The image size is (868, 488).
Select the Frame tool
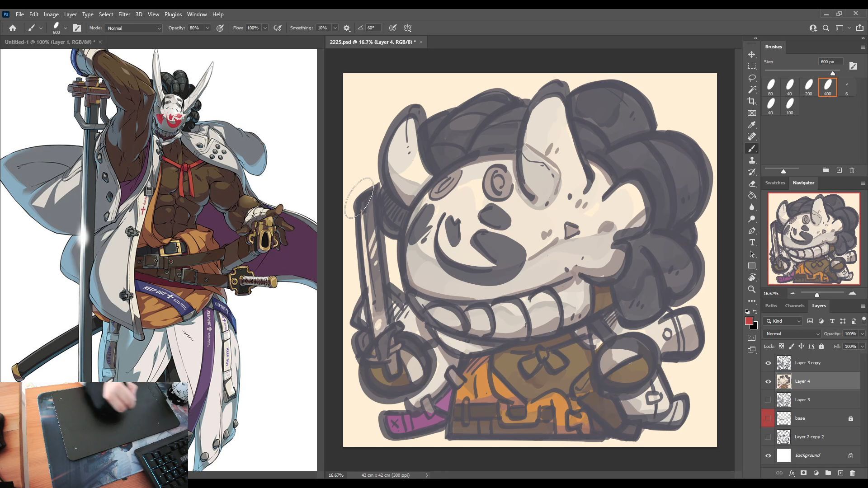pos(752,113)
